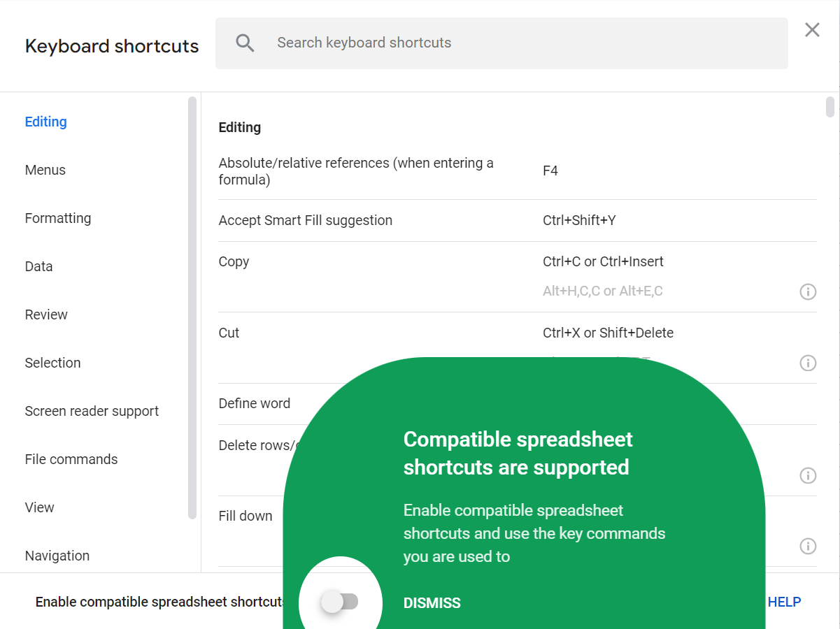Image resolution: width=840 pixels, height=629 pixels.
Task: Open info icon beside Copy shortcut
Action: 808,291
